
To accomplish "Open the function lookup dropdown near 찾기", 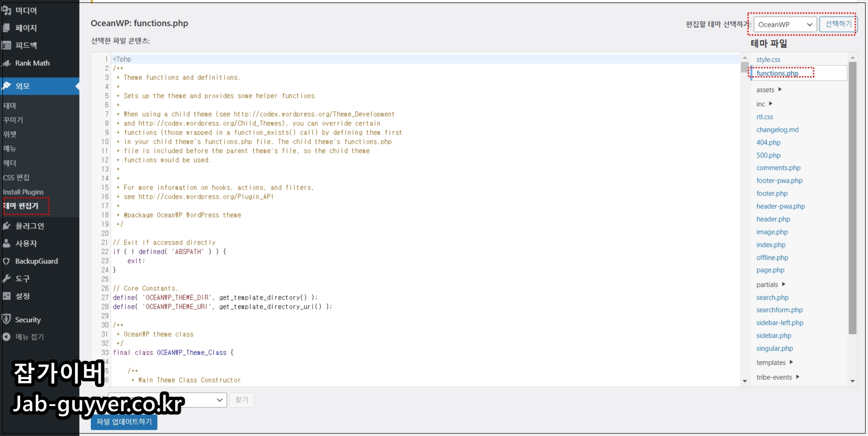I will click(x=167, y=400).
